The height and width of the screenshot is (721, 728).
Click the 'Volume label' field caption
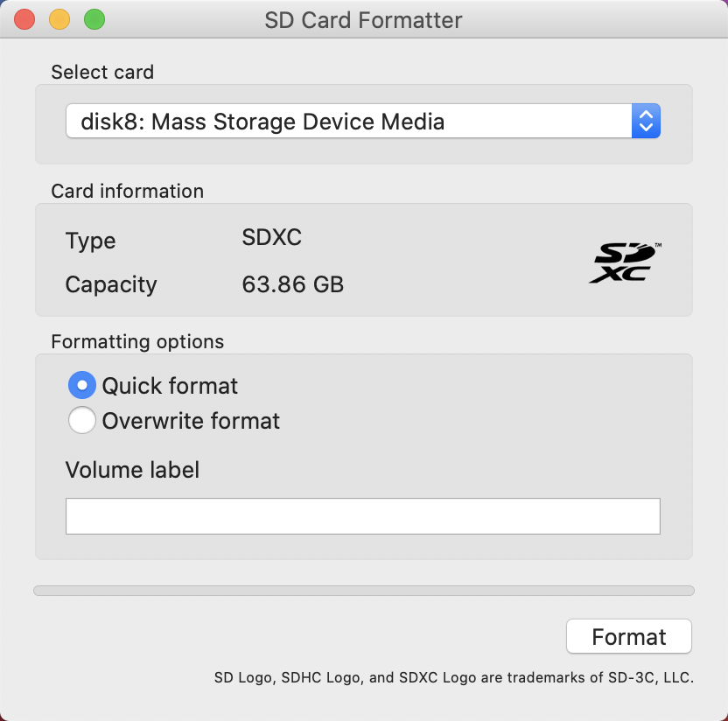pyautogui.click(x=132, y=470)
